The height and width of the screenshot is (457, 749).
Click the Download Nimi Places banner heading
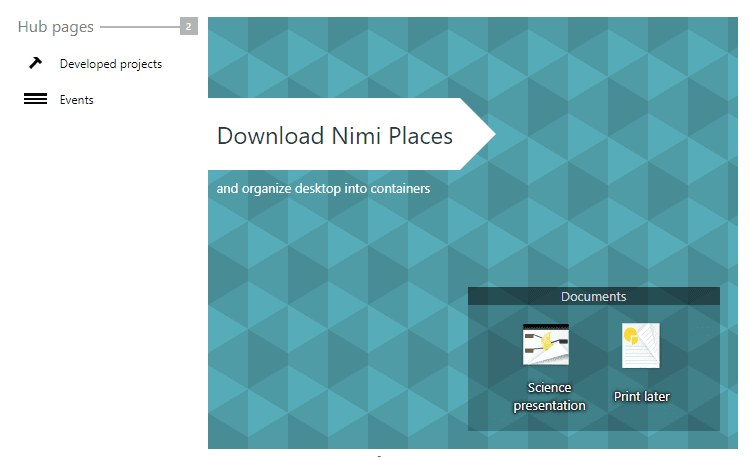click(x=334, y=136)
